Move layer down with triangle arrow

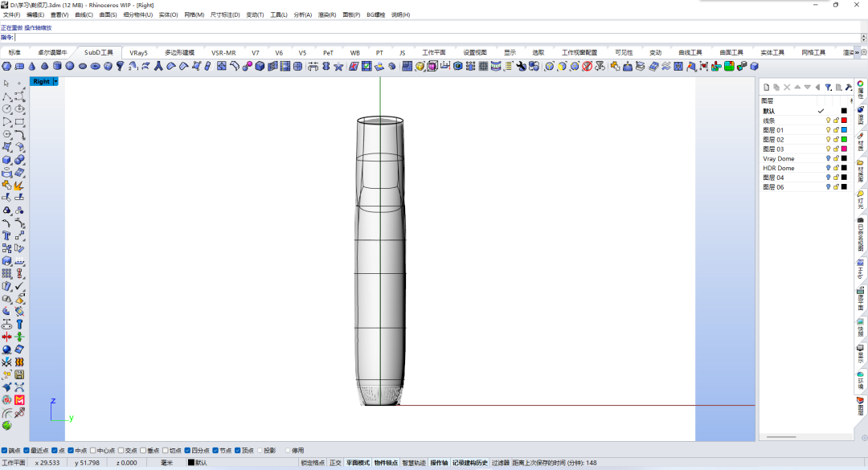(x=807, y=88)
